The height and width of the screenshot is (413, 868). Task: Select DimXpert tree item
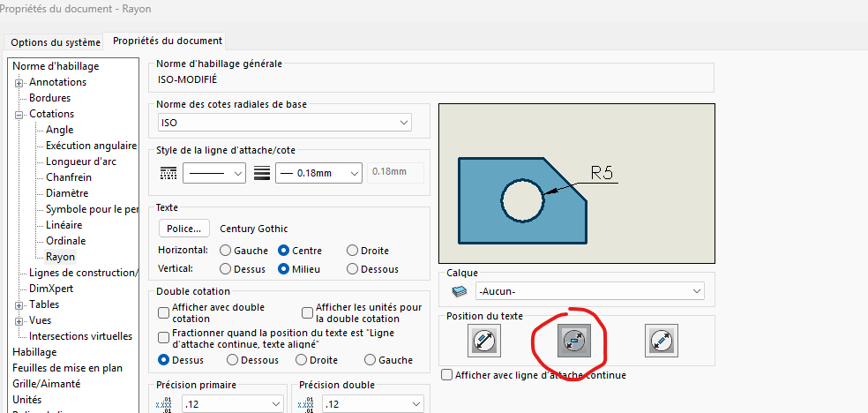click(x=51, y=289)
